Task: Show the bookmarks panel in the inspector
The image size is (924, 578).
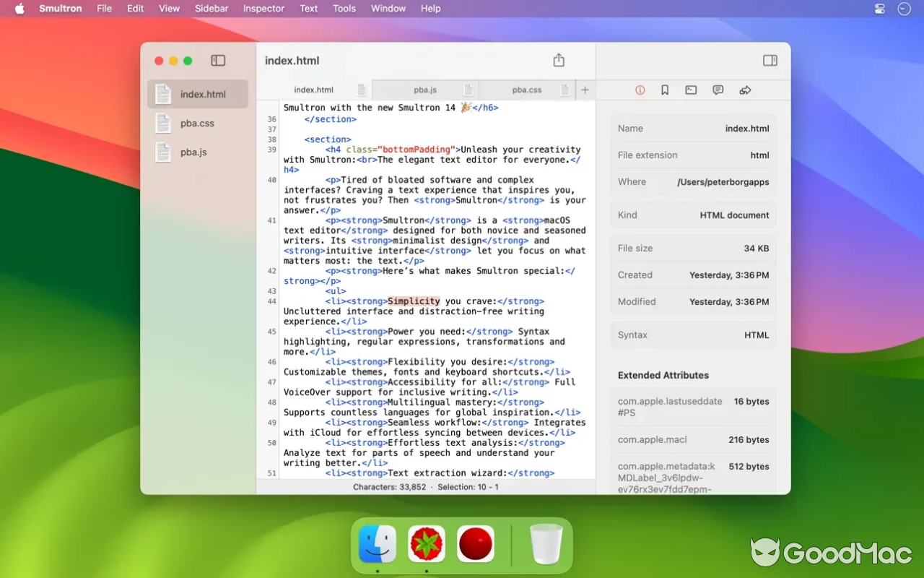Action: [x=665, y=90]
